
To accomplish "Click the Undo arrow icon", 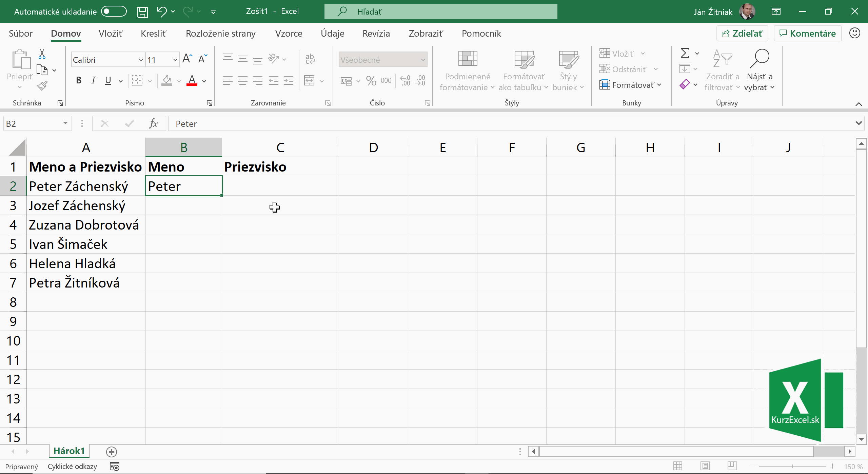I will click(x=161, y=12).
